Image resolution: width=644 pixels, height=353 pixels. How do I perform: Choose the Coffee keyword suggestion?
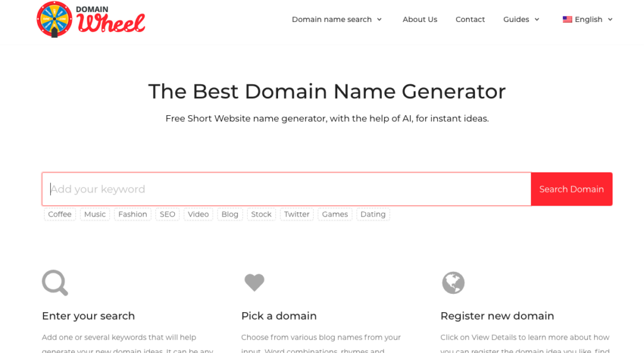pos(60,214)
